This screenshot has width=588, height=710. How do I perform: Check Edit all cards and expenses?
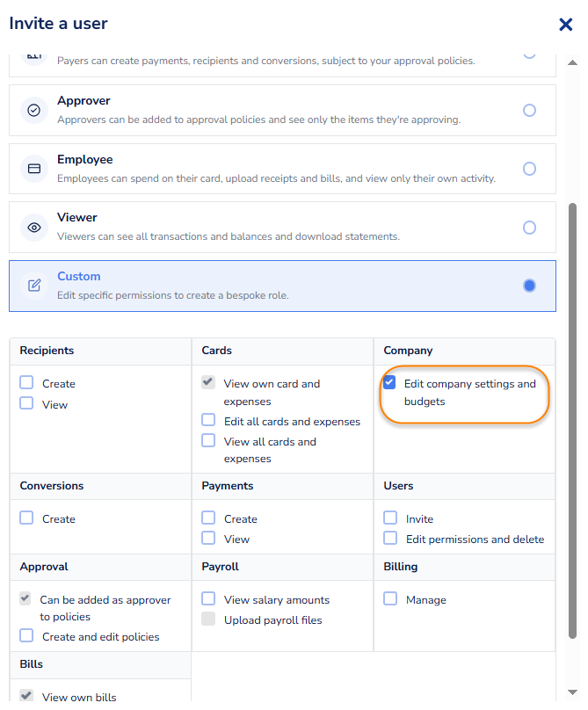pyautogui.click(x=208, y=420)
